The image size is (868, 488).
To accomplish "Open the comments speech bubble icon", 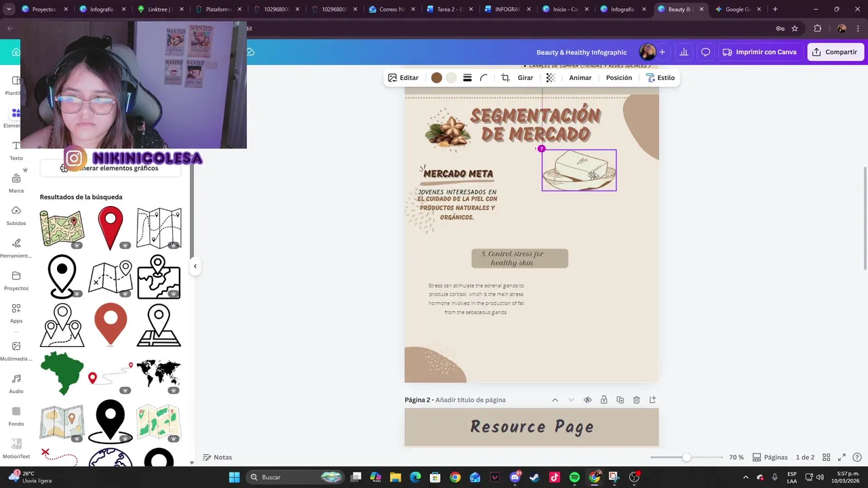I will click(x=705, y=52).
